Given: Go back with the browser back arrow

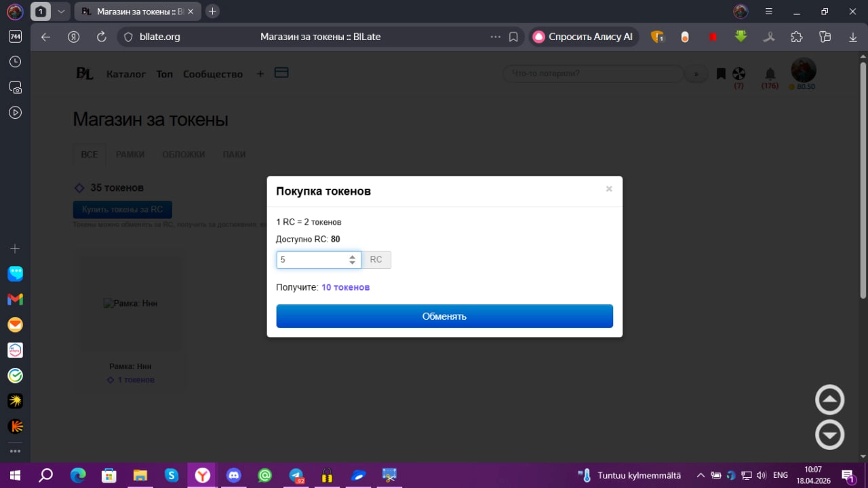Looking at the screenshot, I should 45,37.
